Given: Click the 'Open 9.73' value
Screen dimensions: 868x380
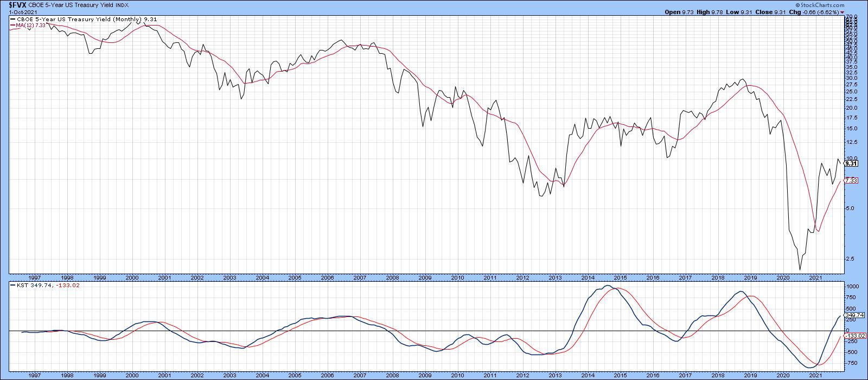Looking at the screenshot, I should click(x=678, y=11).
